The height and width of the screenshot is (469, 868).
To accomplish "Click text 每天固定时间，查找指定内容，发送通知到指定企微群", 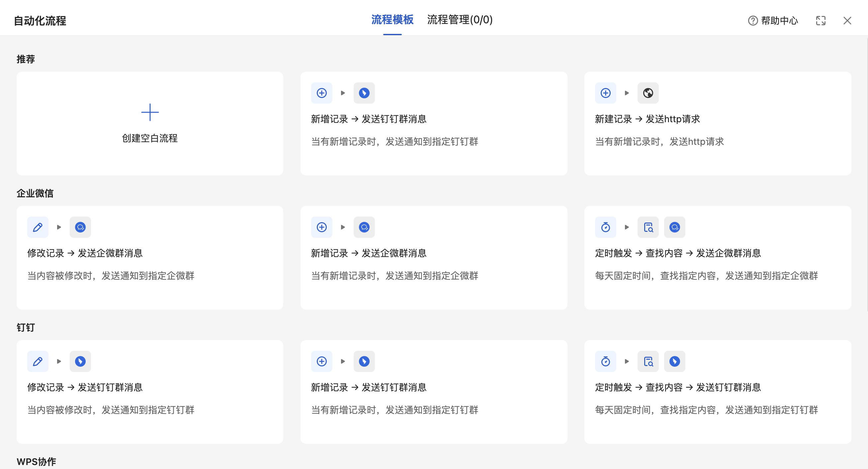I will coord(706,276).
